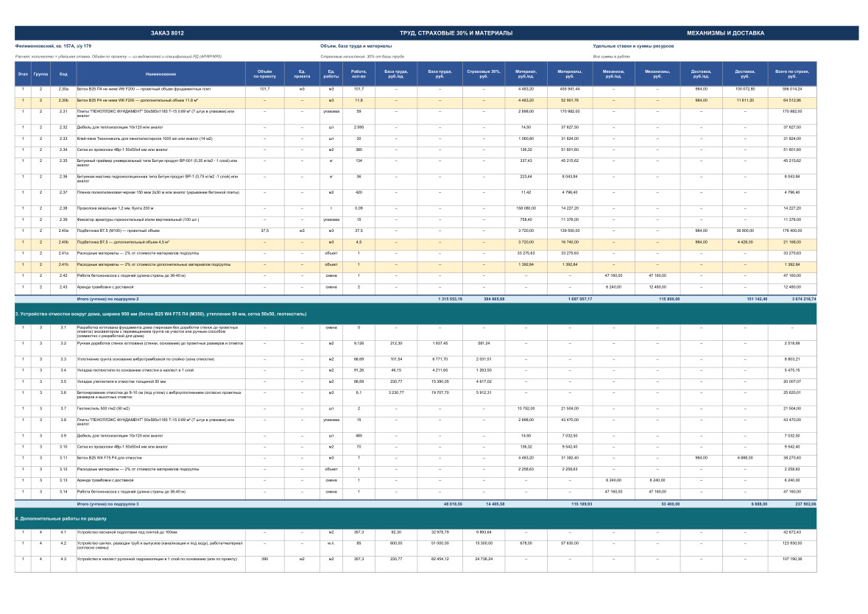
Task: Select the "Итого (учтено) по подгруппе 3" label
Action: tap(108, 504)
